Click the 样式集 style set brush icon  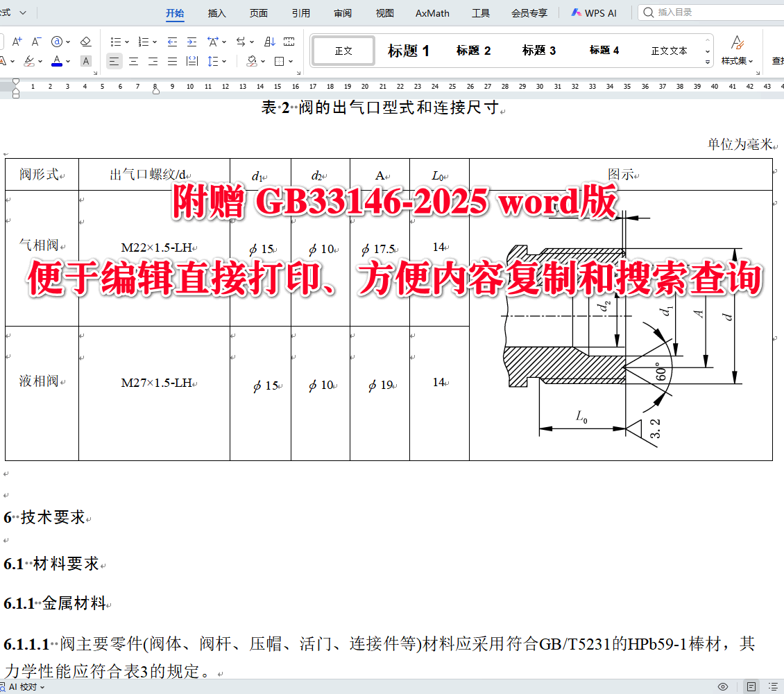pos(737,46)
